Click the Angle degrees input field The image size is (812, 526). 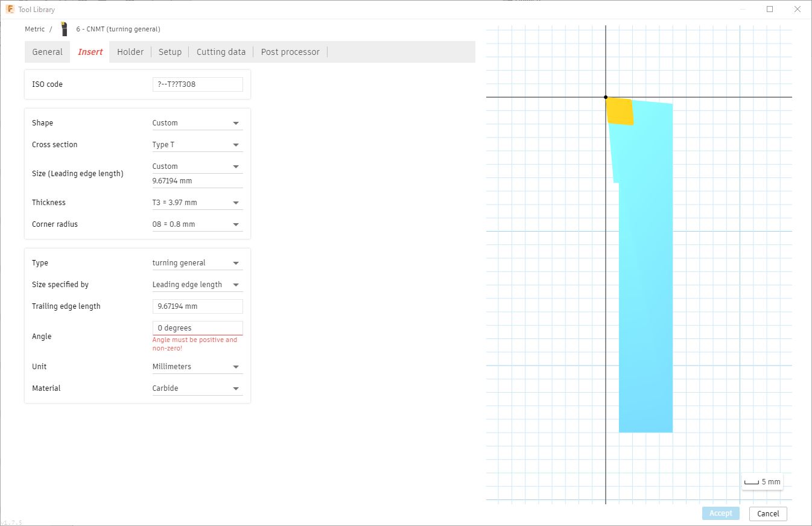pyautogui.click(x=198, y=328)
